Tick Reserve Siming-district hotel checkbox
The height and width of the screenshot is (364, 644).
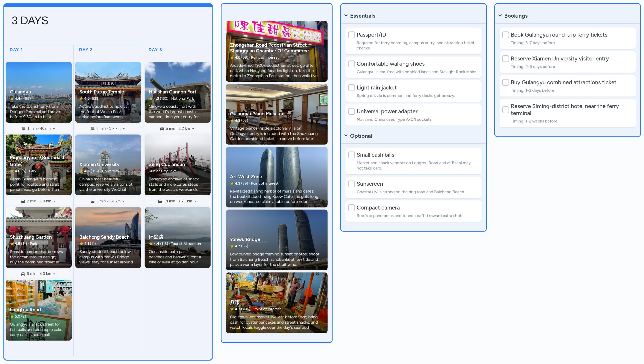[506, 110]
